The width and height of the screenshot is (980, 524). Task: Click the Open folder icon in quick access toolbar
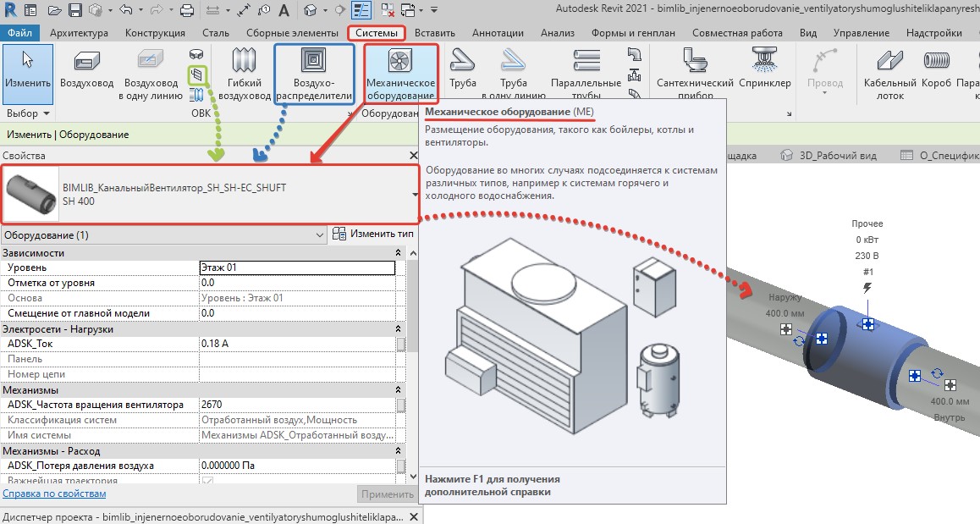click(54, 10)
